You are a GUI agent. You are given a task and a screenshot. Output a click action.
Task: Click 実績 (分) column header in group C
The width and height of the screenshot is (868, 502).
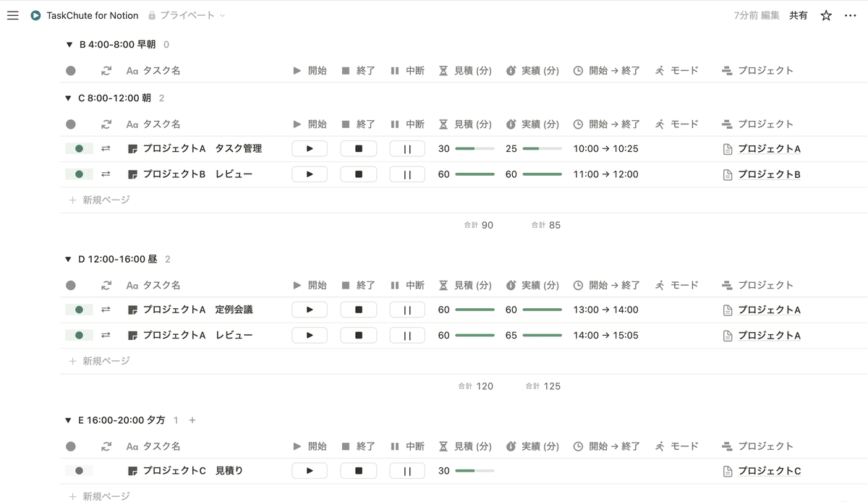coord(532,124)
